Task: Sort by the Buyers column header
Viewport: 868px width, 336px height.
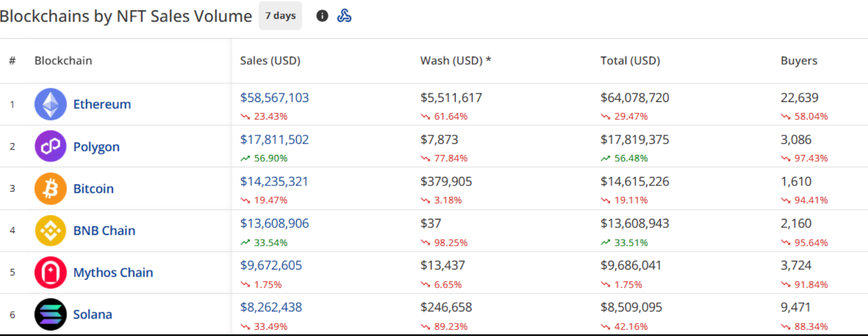Action: (799, 61)
